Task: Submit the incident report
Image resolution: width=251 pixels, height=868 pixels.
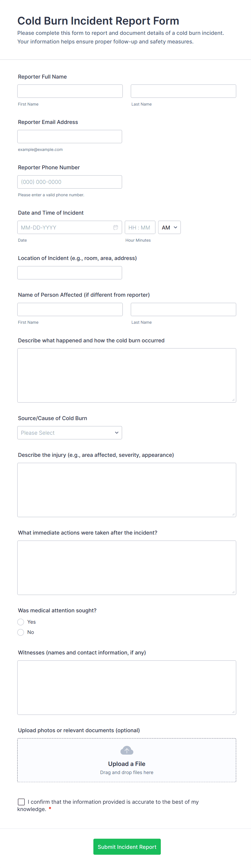Action: [127, 847]
